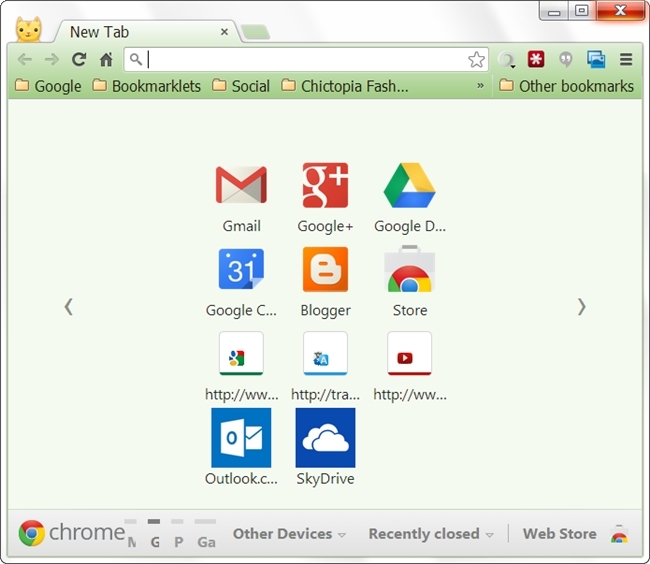Viewport: 650px width, 564px height.
Task: Click the blue windows extension icon
Action: pos(596,59)
